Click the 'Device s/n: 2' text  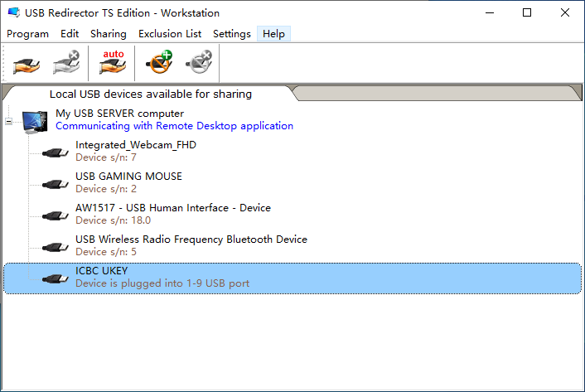[x=106, y=189]
